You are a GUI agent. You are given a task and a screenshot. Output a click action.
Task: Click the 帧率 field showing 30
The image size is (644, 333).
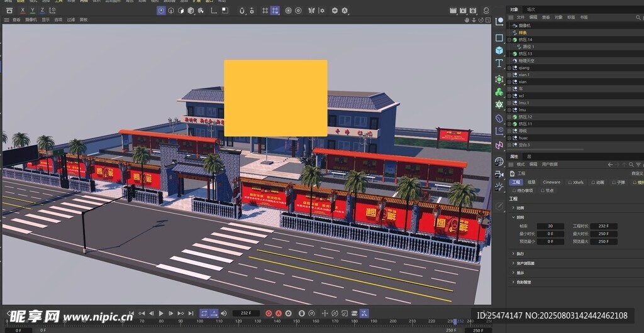coord(551,226)
